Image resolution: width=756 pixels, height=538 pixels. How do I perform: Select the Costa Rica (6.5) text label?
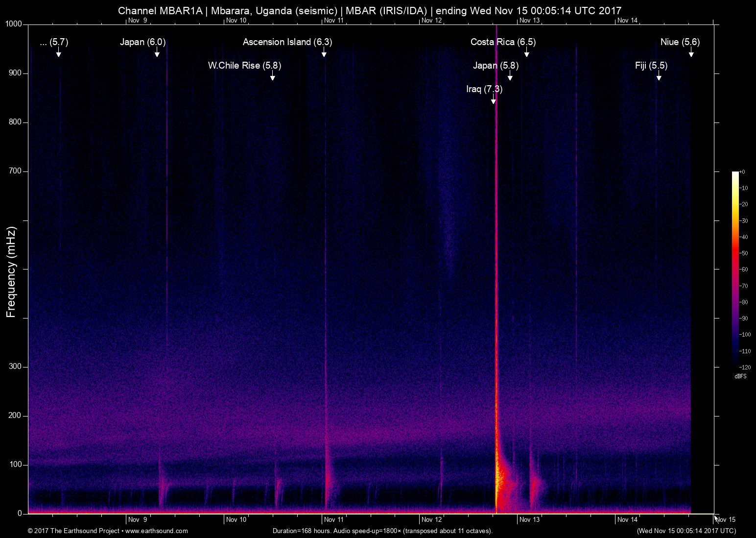pyautogui.click(x=503, y=42)
